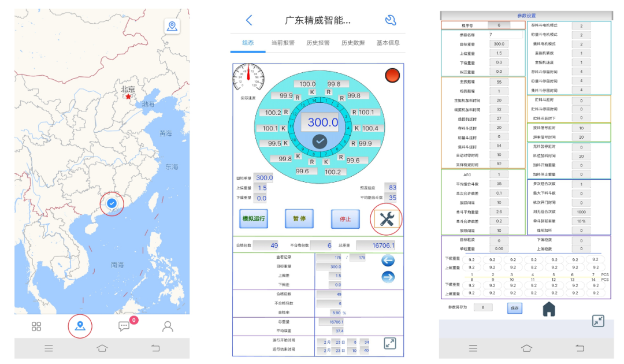Expand the dashboard to fullscreen
624x364 pixels.
pos(390,344)
